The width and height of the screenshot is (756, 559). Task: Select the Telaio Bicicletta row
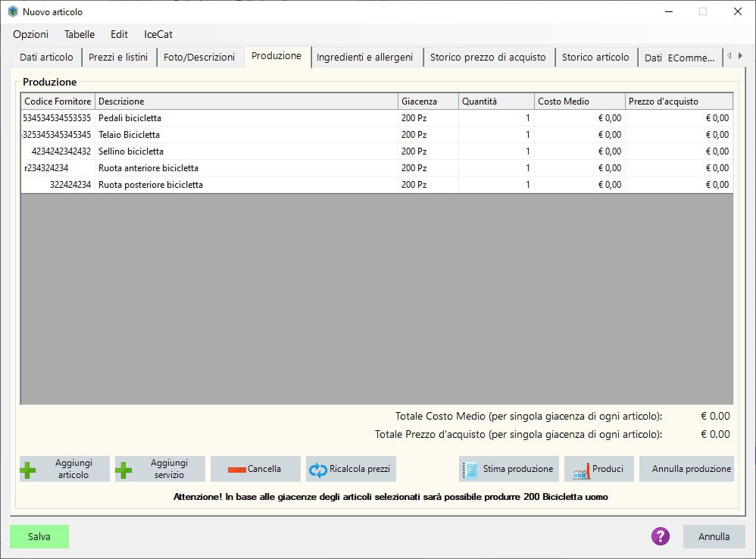point(376,135)
